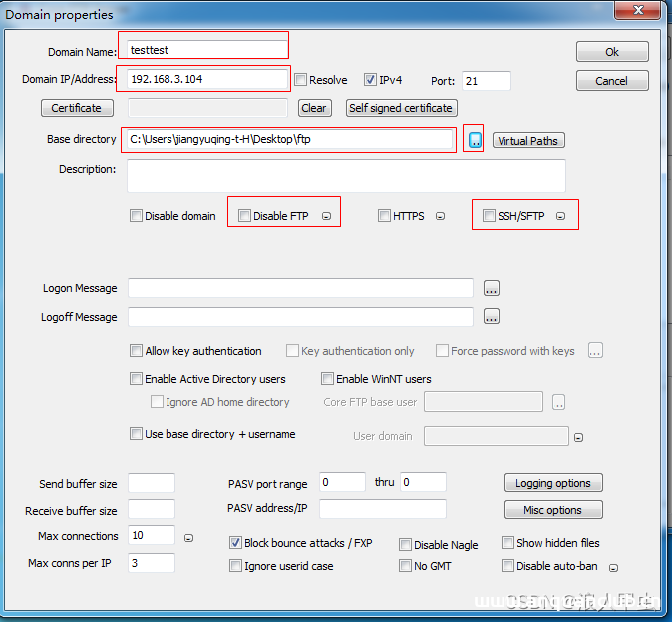Open Misc options
The height and width of the screenshot is (622, 672).
[x=553, y=510]
